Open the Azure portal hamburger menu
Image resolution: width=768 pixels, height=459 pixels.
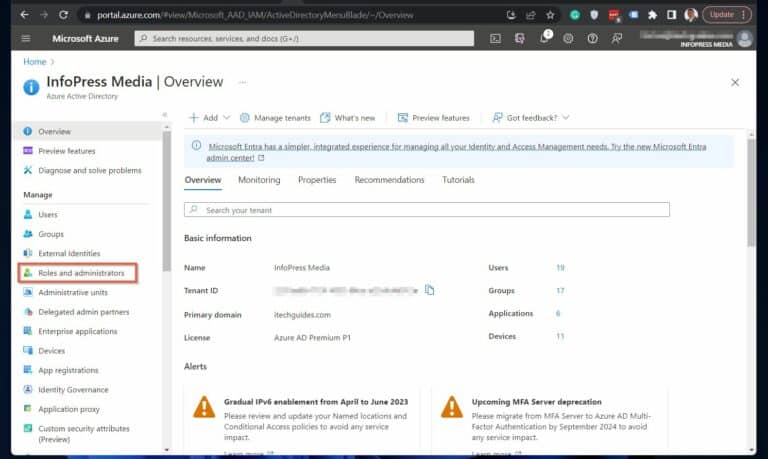coord(26,38)
